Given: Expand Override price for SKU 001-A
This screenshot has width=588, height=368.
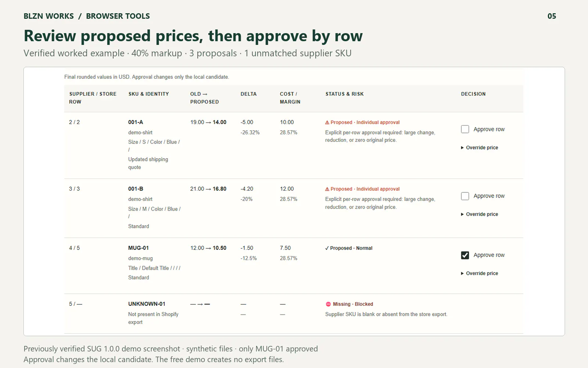Looking at the screenshot, I should pyautogui.click(x=480, y=148).
